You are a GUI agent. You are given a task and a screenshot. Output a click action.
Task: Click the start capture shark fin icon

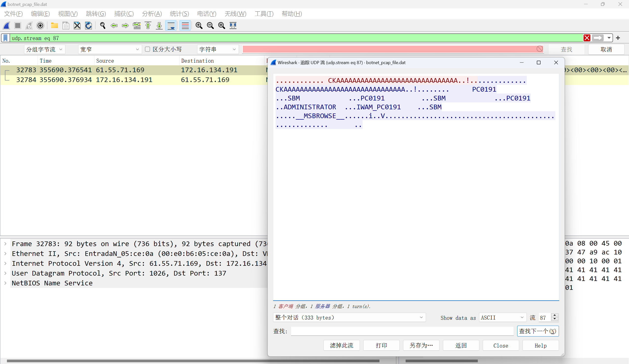pos(6,26)
